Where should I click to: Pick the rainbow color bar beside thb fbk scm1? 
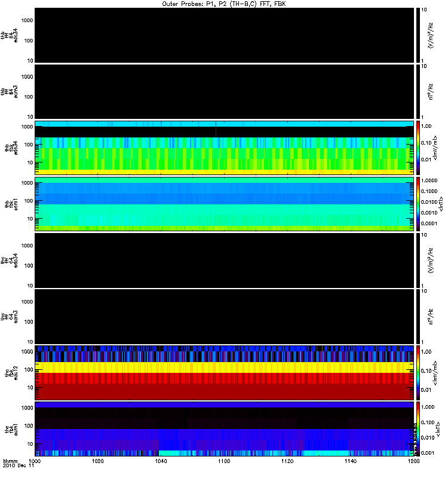(418, 204)
